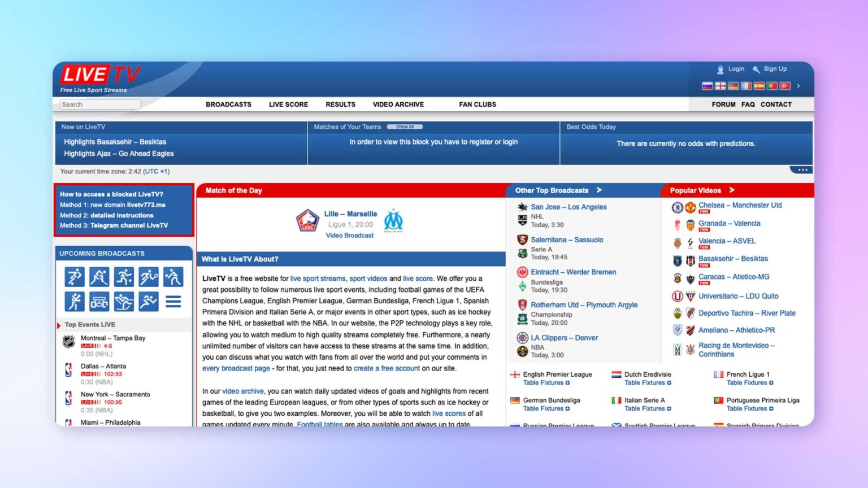
Task: Switch language with the German flag
Action: pyautogui.click(x=733, y=86)
